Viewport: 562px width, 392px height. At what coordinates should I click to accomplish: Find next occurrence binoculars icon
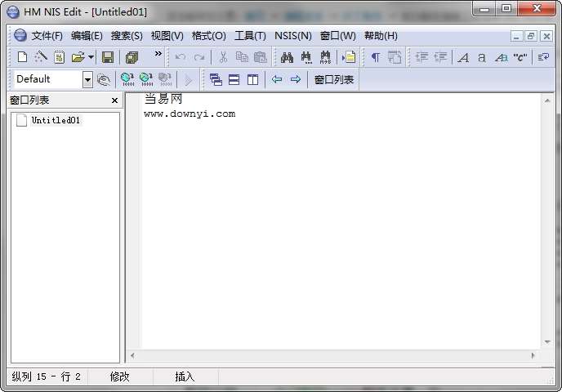[x=306, y=57]
